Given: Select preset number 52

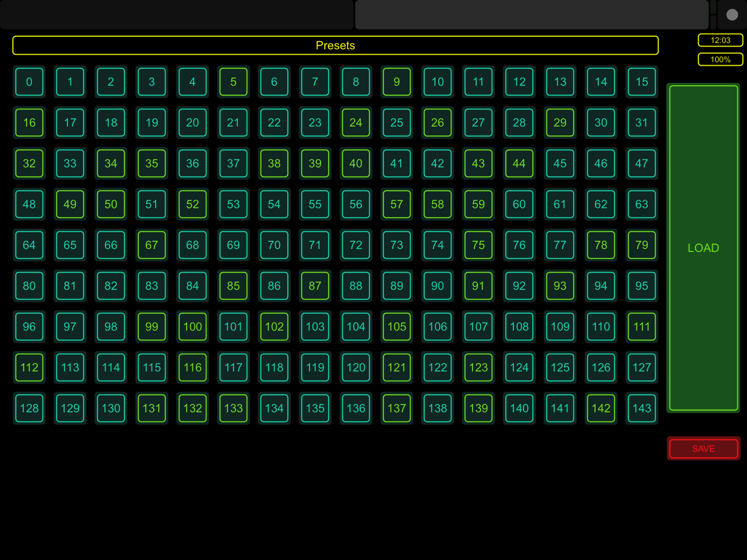Looking at the screenshot, I should pyautogui.click(x=192, y=204).
